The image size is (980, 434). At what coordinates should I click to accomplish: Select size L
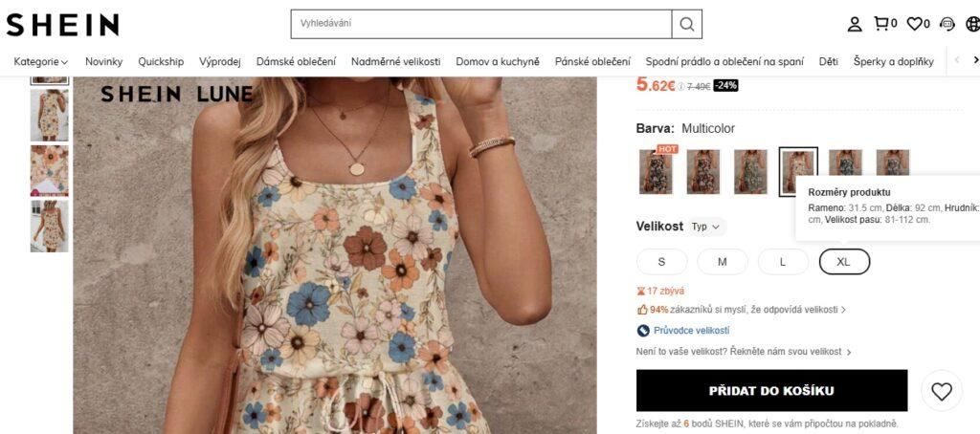[783, 262]
